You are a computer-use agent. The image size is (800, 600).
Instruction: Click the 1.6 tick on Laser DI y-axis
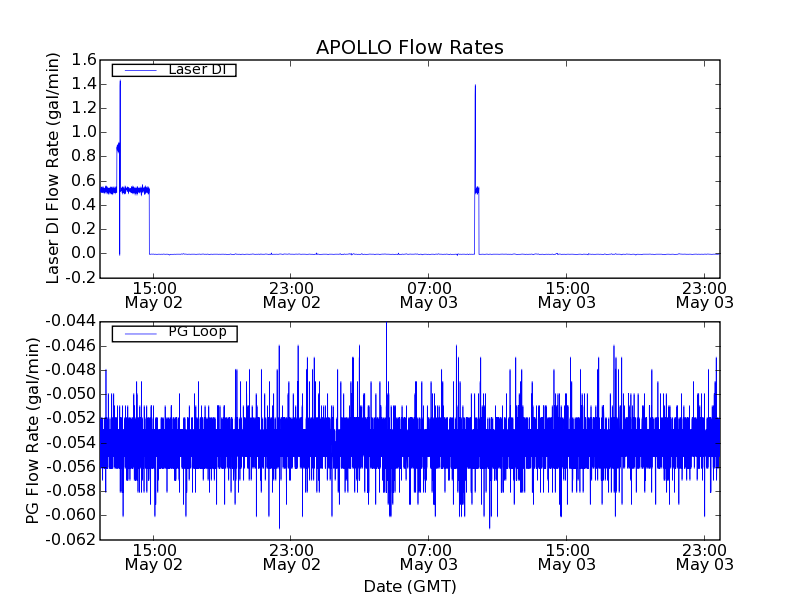[x=83, y=60]
